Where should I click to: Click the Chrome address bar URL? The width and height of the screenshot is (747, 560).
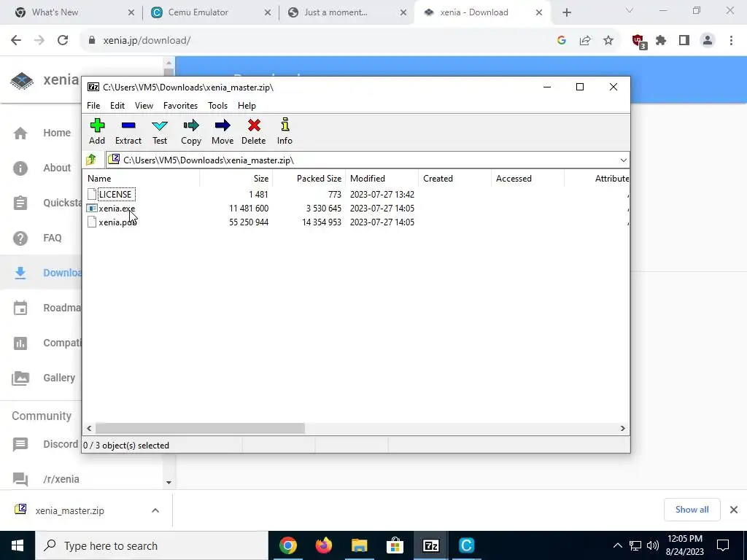point(147,41)
